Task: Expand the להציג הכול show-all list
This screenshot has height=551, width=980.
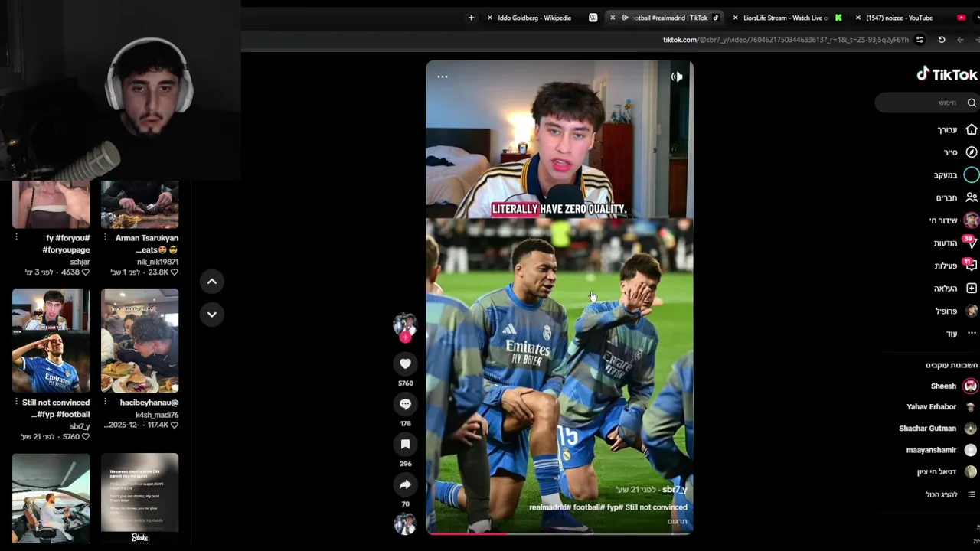Action: coord(942,494)
